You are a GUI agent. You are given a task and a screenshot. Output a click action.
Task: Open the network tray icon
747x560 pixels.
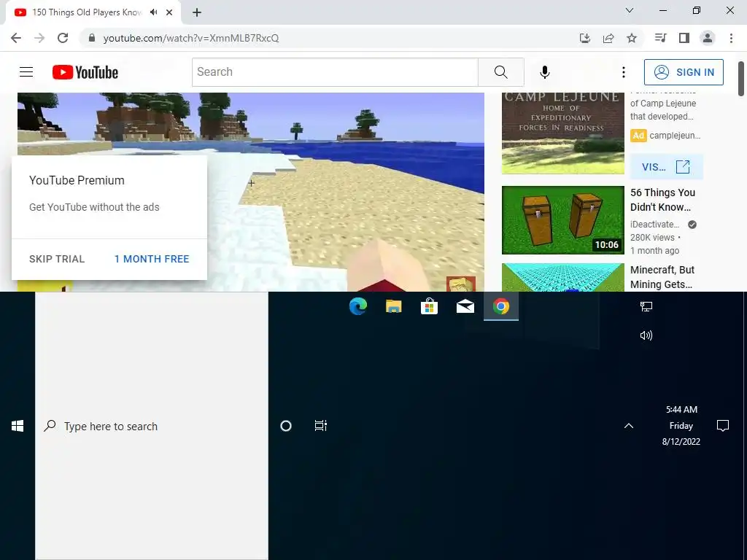(646, 307)
